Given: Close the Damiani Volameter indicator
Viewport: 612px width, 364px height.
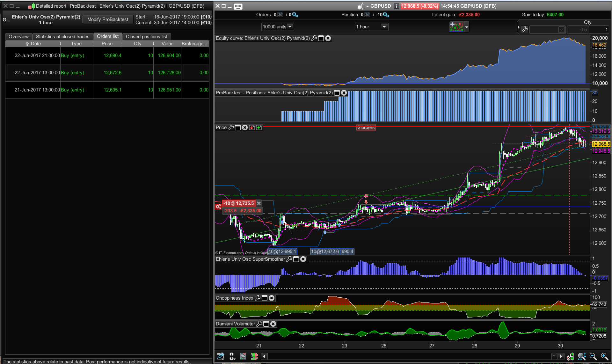Looking at the screenshot, I should (273, 324).
